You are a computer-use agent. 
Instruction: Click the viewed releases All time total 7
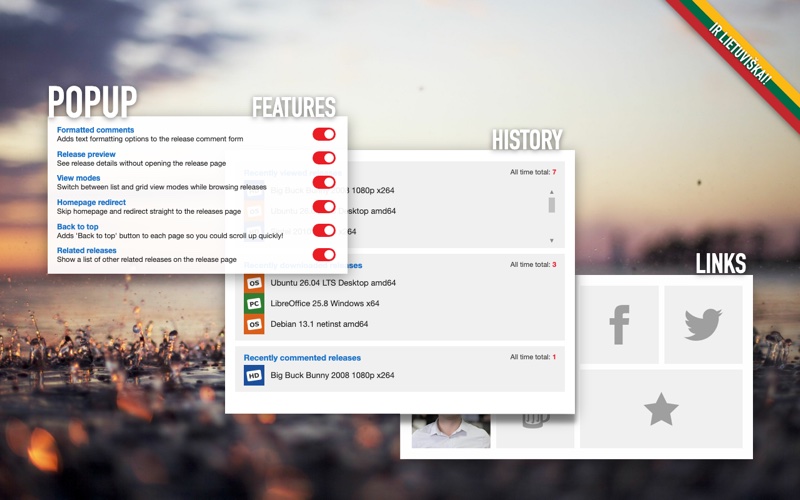[x=533, y=172]
